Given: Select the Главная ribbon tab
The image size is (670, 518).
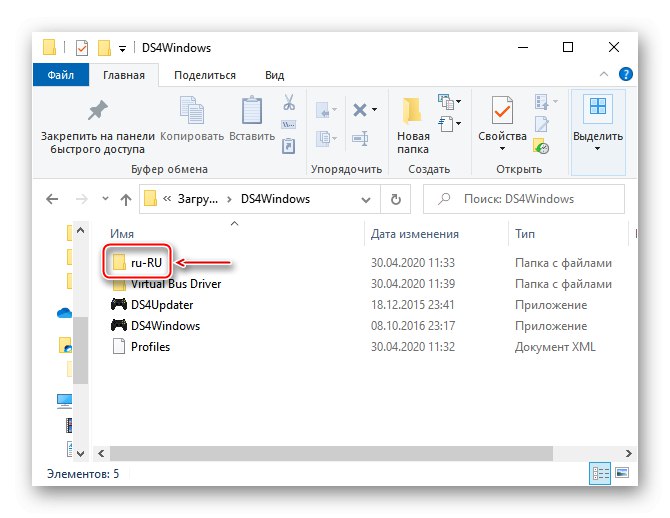Looking at the screenshot, I should coord(124,75).
